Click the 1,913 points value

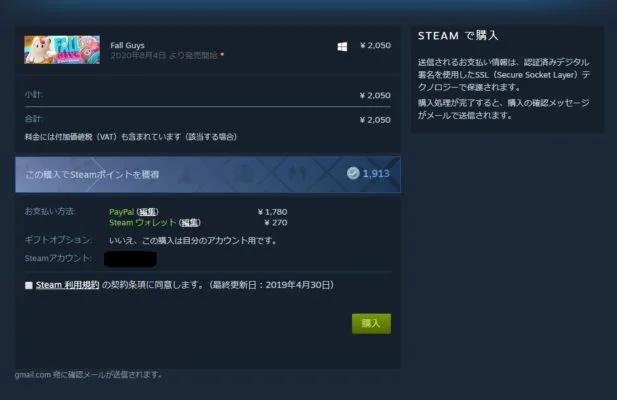pos(376,173)
